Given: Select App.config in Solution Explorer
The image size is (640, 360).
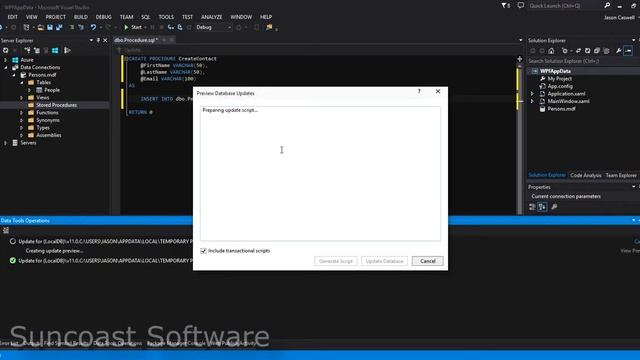Looking at the screenshot, I should pyautogui.click(x=560, y=87).
